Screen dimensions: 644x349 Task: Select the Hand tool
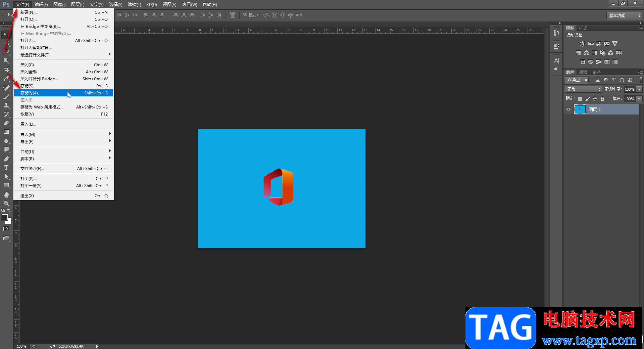point(6,195)
